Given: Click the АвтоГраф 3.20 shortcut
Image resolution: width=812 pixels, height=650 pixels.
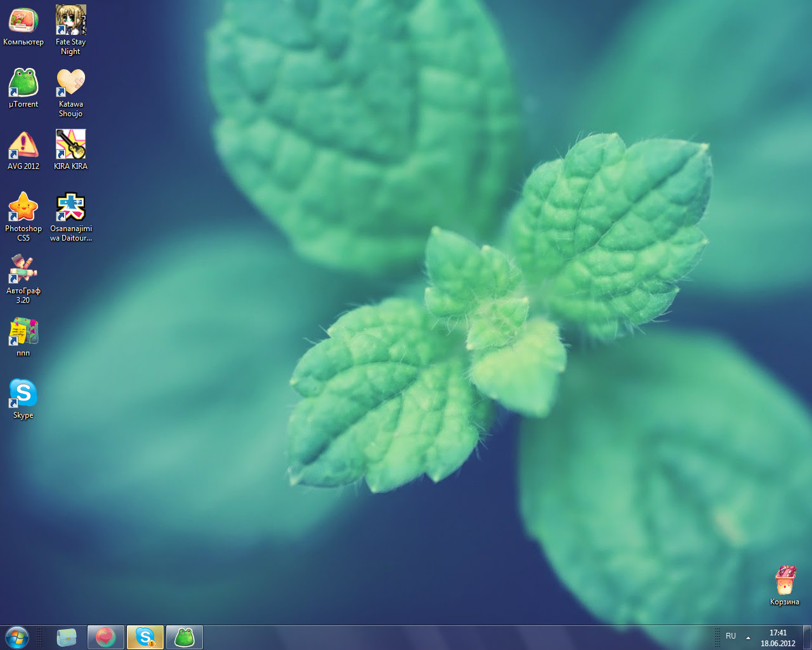Looking at the screenshot, I should [23, 279].
